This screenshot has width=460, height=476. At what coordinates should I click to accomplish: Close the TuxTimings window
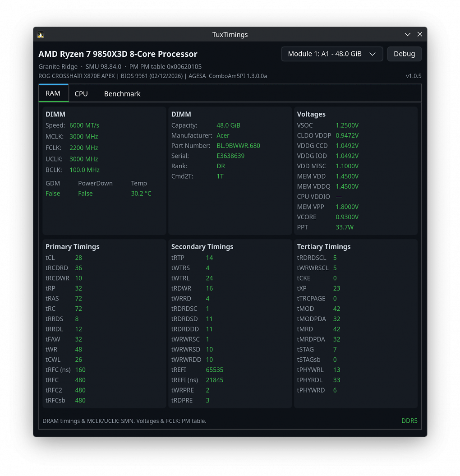[x=420, y=34]
